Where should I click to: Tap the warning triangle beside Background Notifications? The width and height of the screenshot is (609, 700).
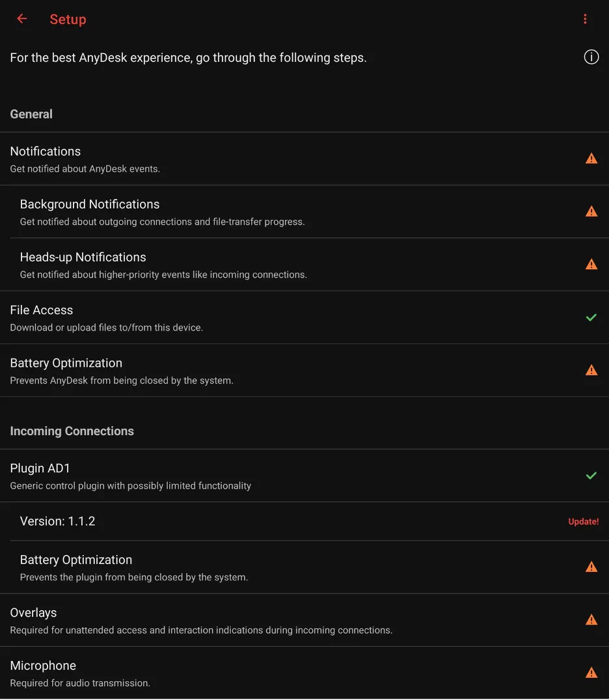[591, 211]
